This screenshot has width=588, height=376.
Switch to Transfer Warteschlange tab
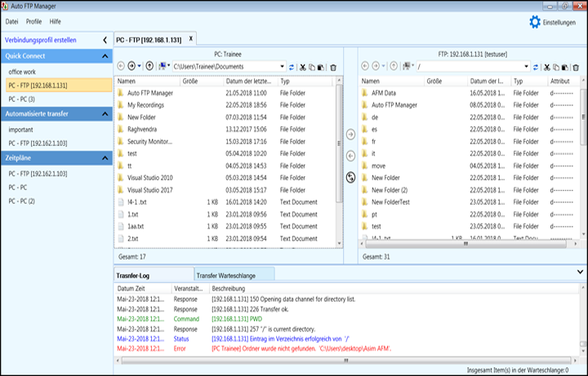pyautogui.click(x=226, y=276)
